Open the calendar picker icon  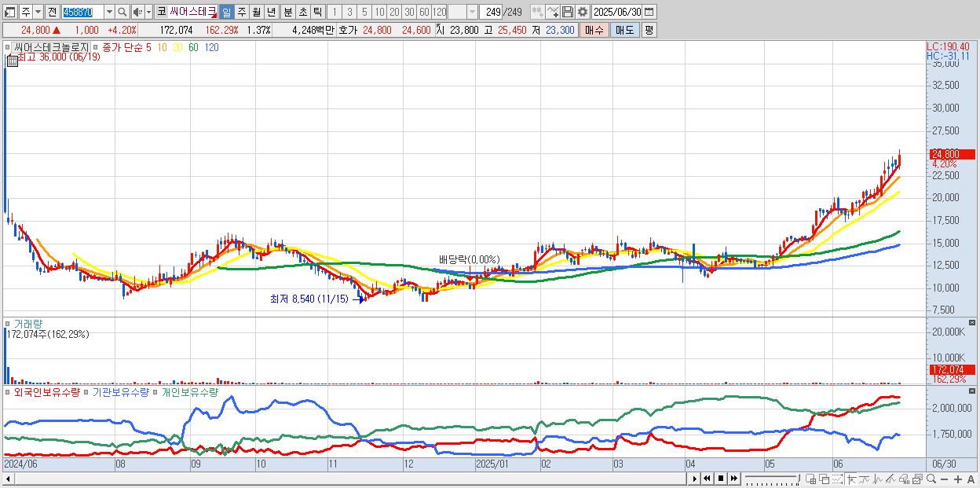tap(649, 12)
